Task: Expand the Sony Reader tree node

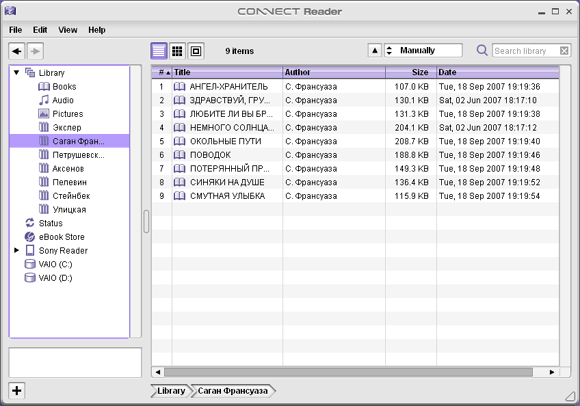Action: click(x=16, y=250)
